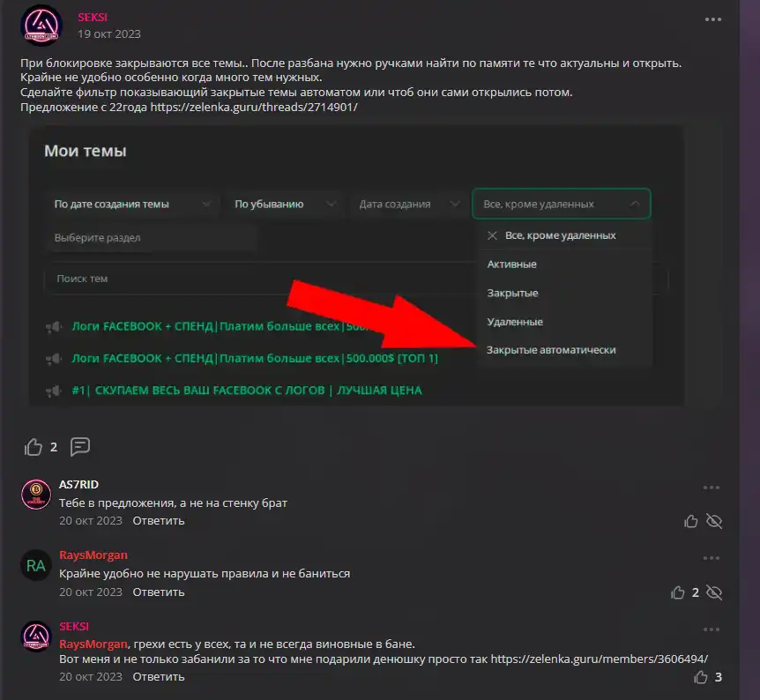The height and width of the screenshot is (700, 760).
Task: Hide AS7RID's comment with crossed-eye icon
Action: pyautogui.click(x=714, y=521)
